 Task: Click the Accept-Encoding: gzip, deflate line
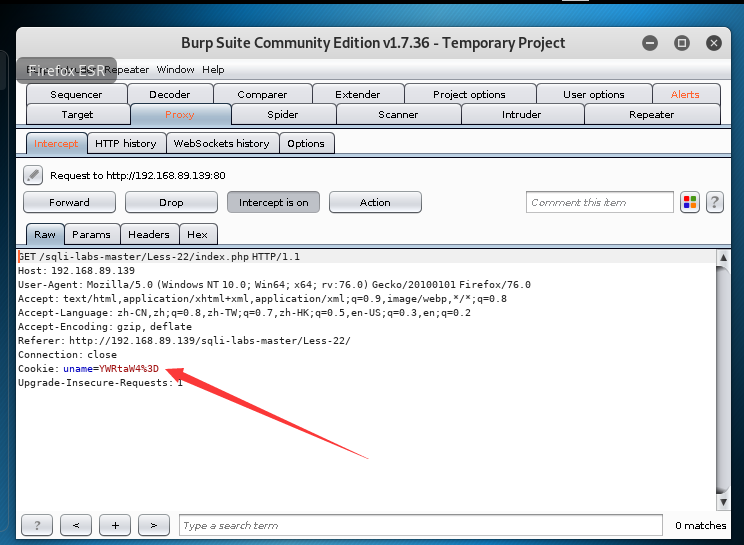tap(105, 326)
